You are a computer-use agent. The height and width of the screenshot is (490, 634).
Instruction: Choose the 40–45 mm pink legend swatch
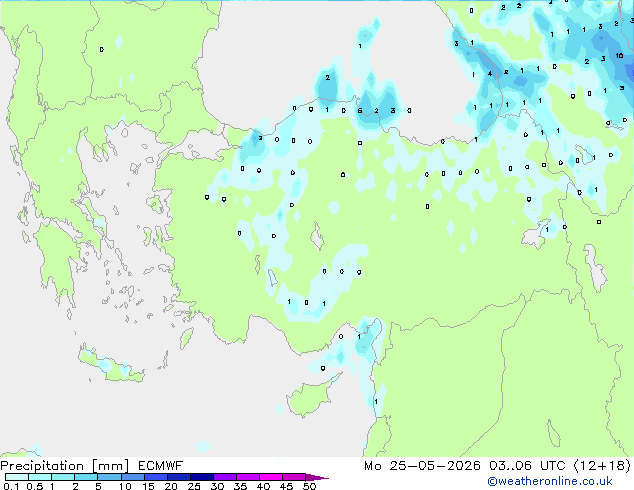(271, 477)
